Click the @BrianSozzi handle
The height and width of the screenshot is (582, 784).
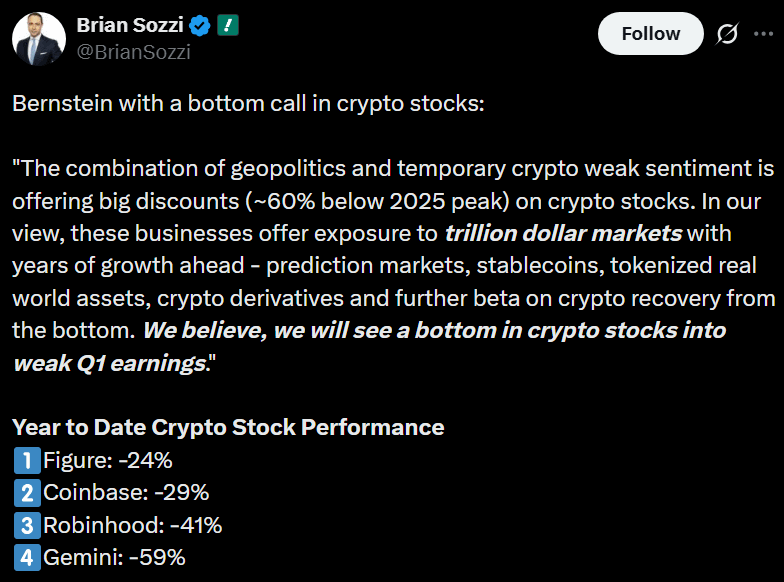(x=133, y=52)
